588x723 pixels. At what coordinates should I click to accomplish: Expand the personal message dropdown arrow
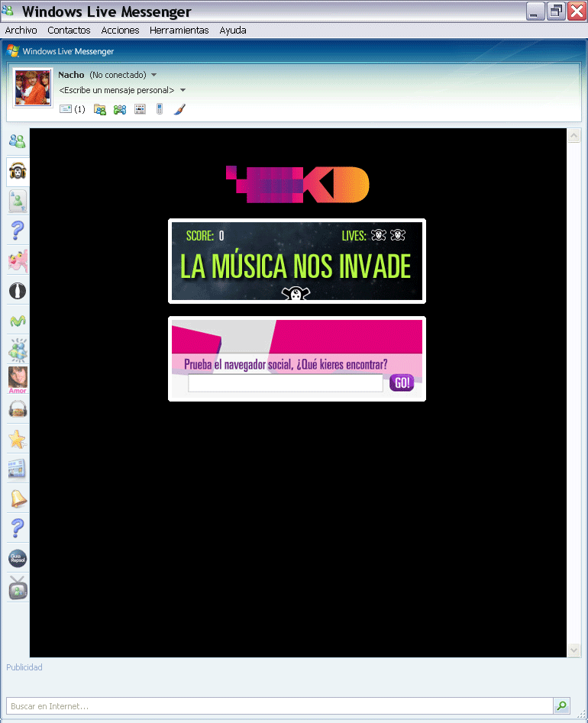pyautogui.click(x=183, y=90)
